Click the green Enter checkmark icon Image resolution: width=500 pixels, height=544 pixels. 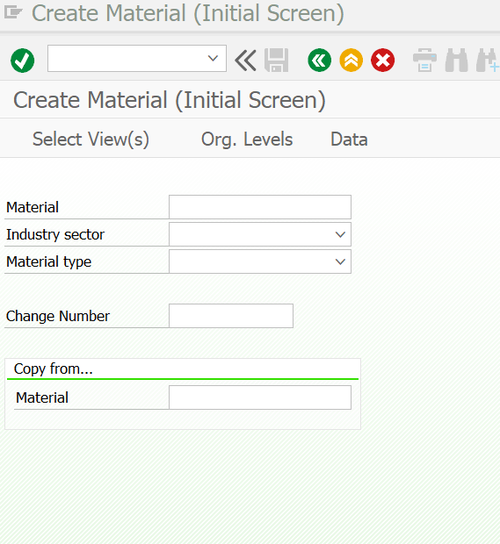23,60
